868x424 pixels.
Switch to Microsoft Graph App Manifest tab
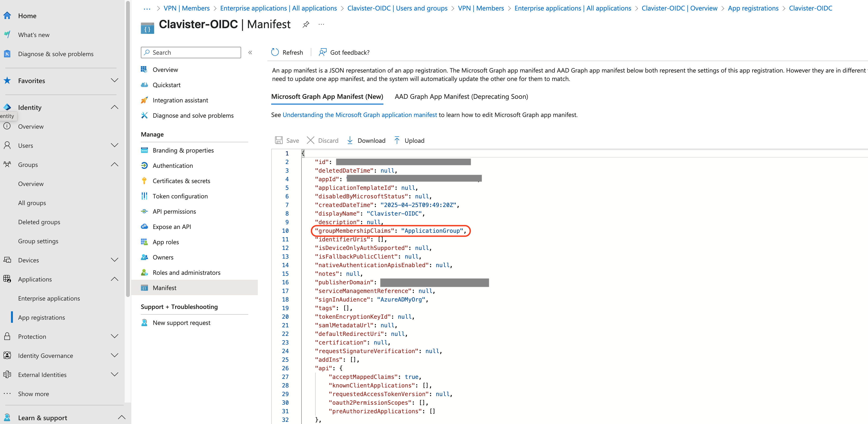327,96
